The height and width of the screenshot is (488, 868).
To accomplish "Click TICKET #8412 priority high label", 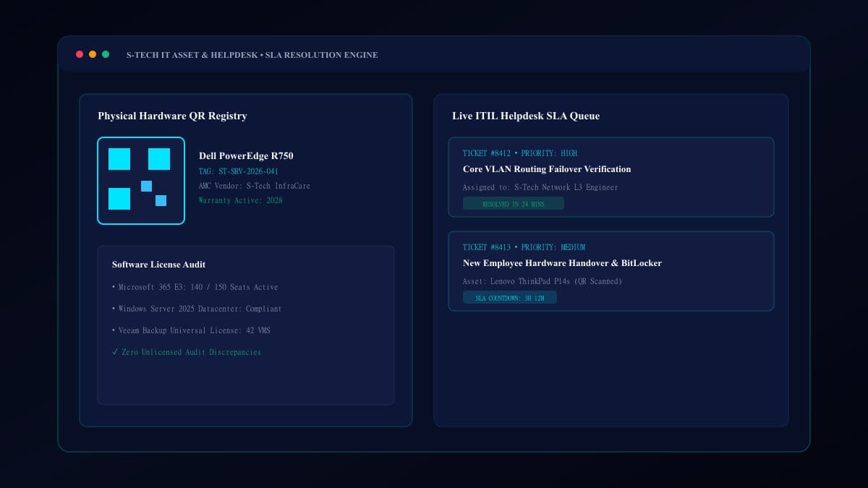I will click(x=520, y=153).
